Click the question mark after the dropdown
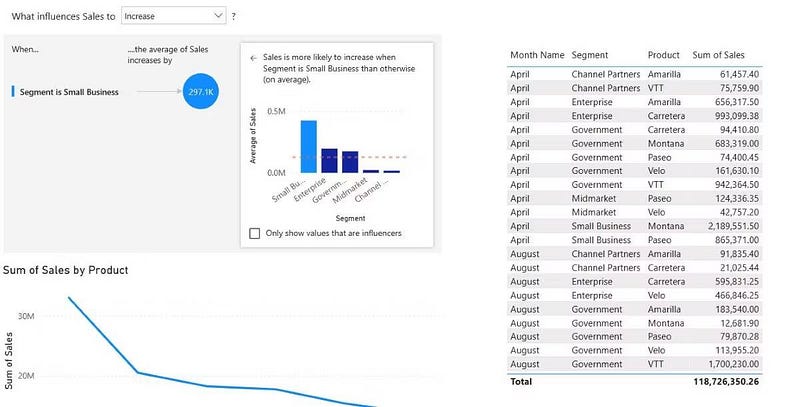 (x=234, y=16)
